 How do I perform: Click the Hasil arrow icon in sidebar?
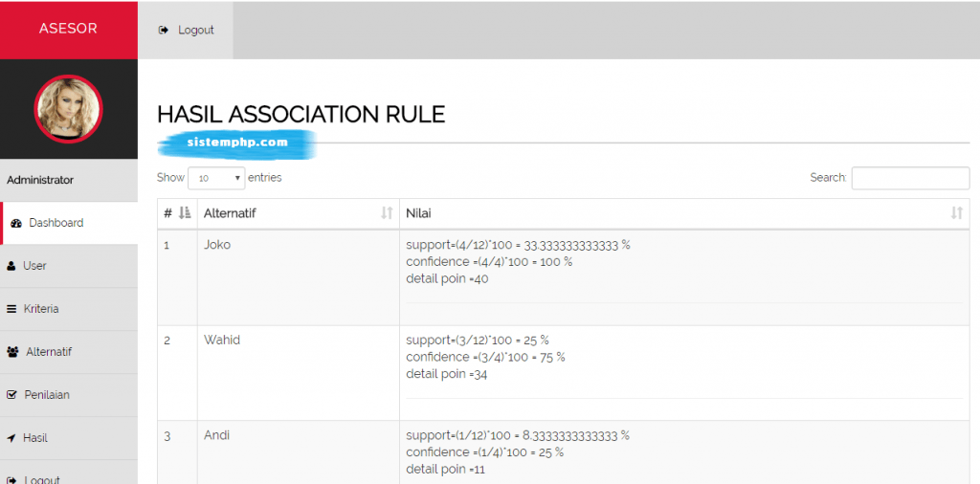pos(11,438)
